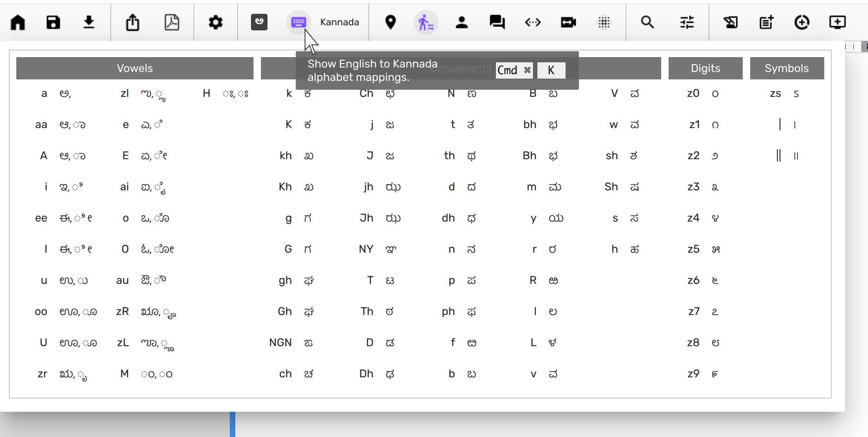Click the Share upload icon
This screenshot has height=437, width=868.
[x=132, y=22]
